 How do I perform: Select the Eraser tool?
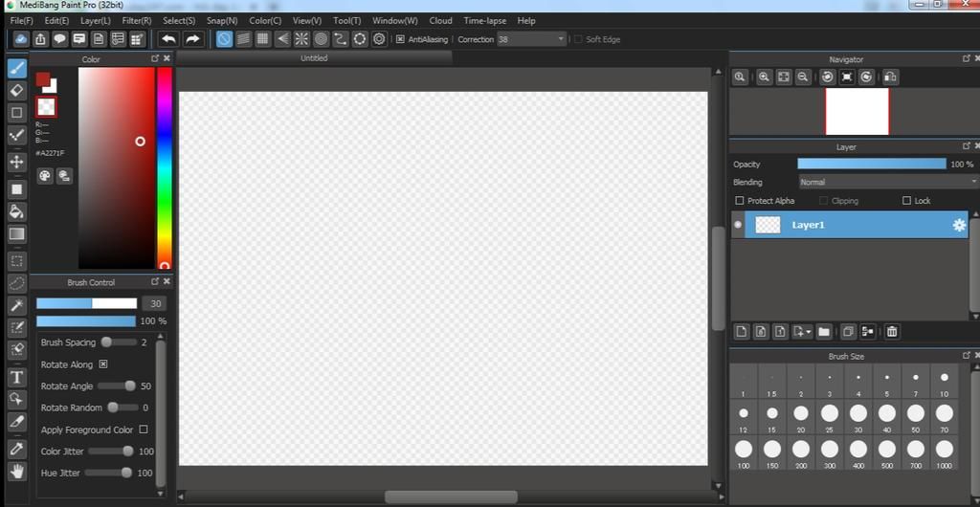point(17,90)
